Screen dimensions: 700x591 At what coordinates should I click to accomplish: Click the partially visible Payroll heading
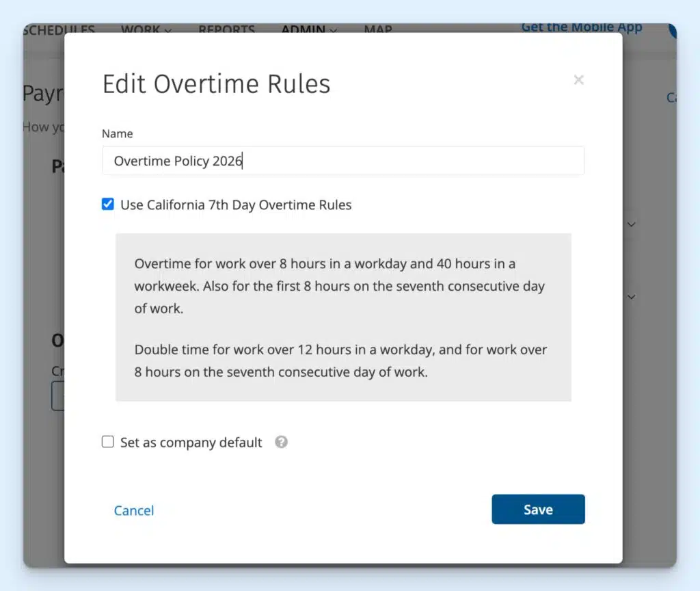click(x=41, y=94)
